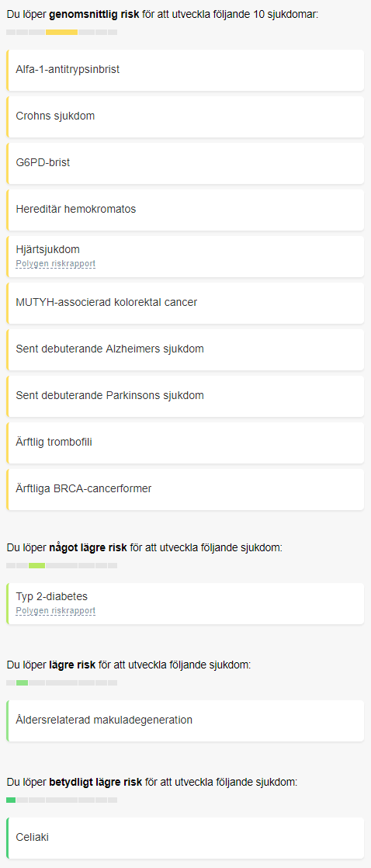Image resolution: width=371 pixels, height=868 pixels.
Task: Open the Crohns sjukdom card
Action: pyautogui.click(x=185, y=116)
